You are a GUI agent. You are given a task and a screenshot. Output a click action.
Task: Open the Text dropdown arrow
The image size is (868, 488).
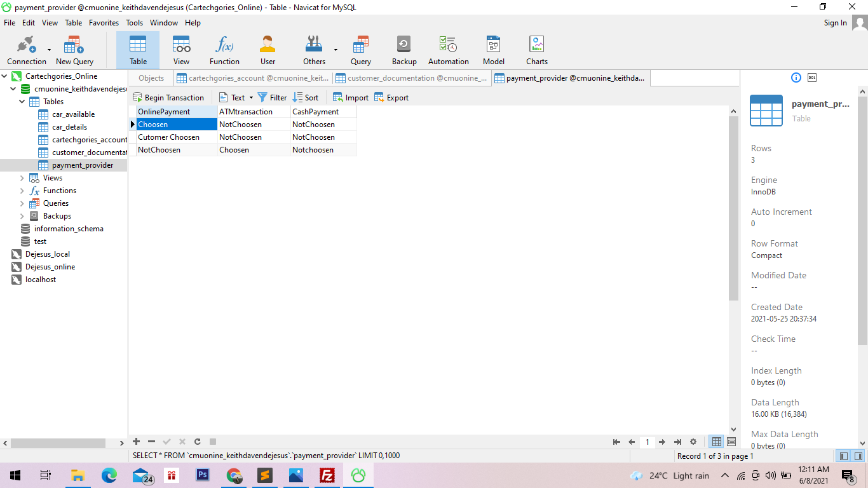click(251, 98)
